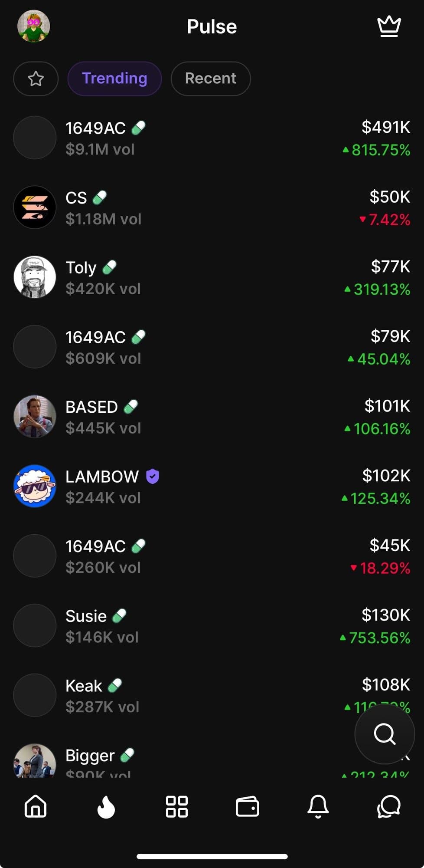Open the profile avatar at top left
The image size is (424, 868).
click(x=34, y=26)
